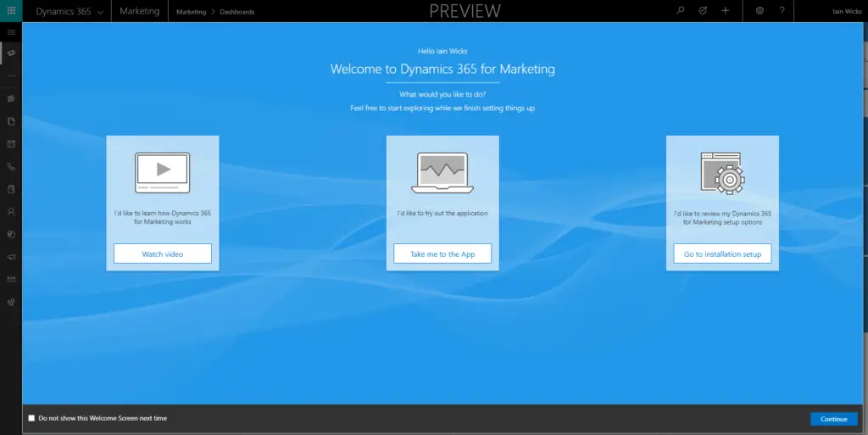Open the app launcher waffle grid
This screenshot has width=868, height=435.
pyautogui.click(x=11, y=10)
